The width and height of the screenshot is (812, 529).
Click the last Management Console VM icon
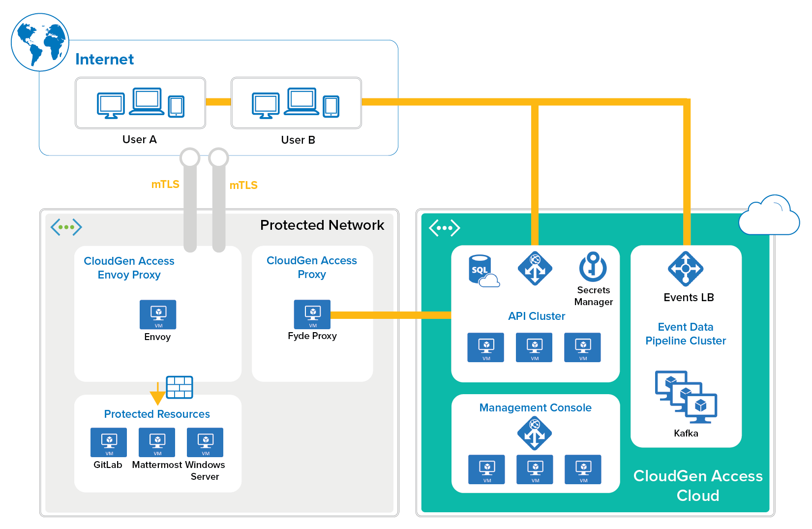pos(583,469)
